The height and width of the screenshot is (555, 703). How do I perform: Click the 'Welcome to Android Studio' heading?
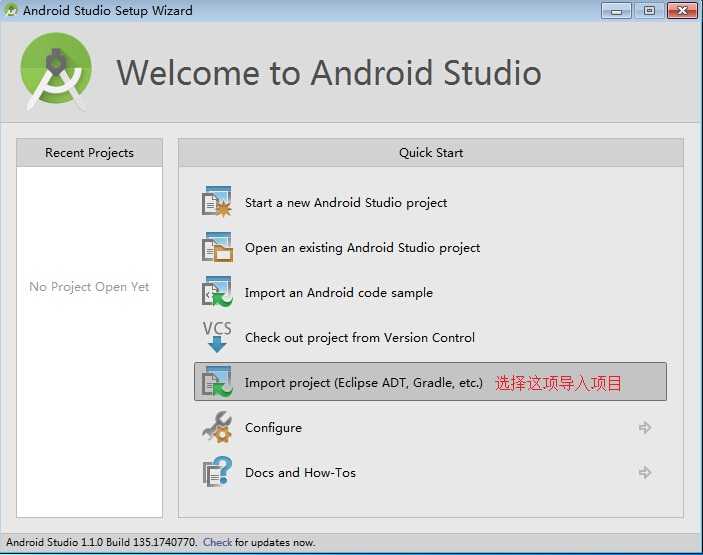pyautogui.click(x=329, y=73)
